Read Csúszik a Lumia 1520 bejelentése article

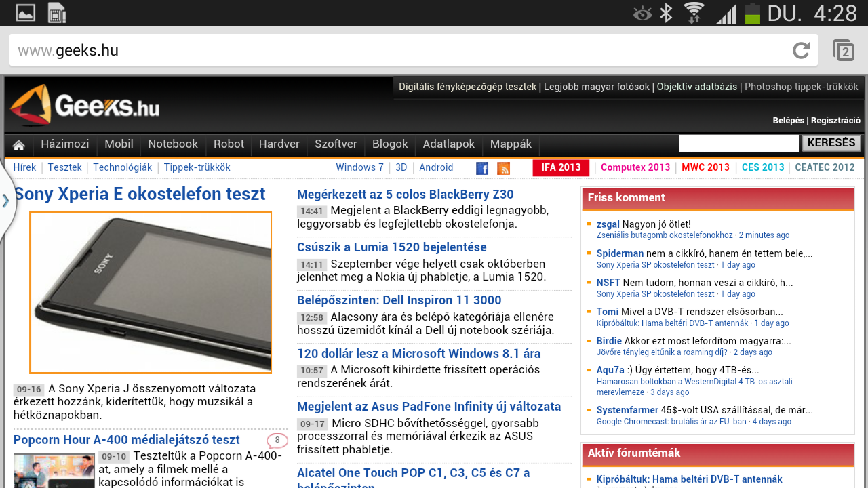point(391,247)
